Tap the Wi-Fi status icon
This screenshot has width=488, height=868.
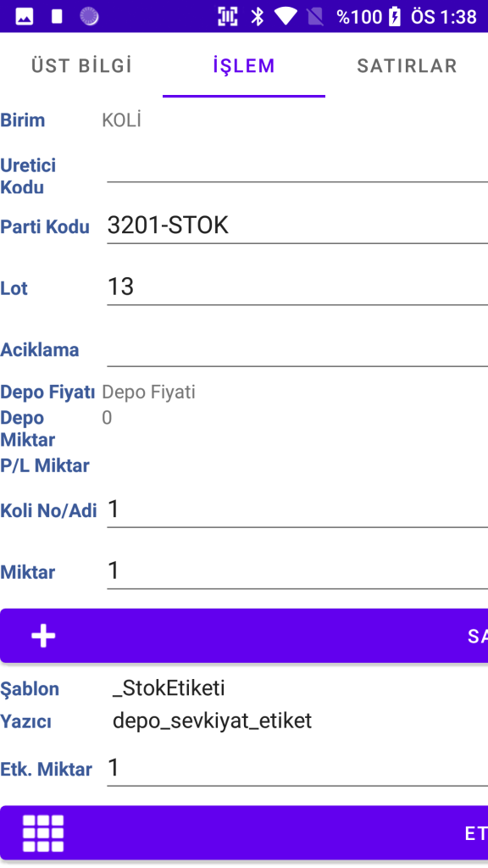point(286,17)
